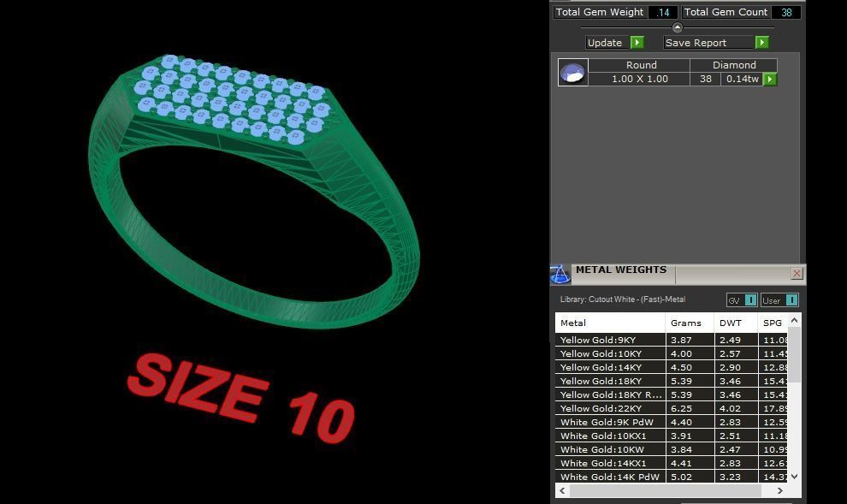This screenshot has width=847, height=504.
Task: Select the Diamond gem type cell
Action: [733, 65]
